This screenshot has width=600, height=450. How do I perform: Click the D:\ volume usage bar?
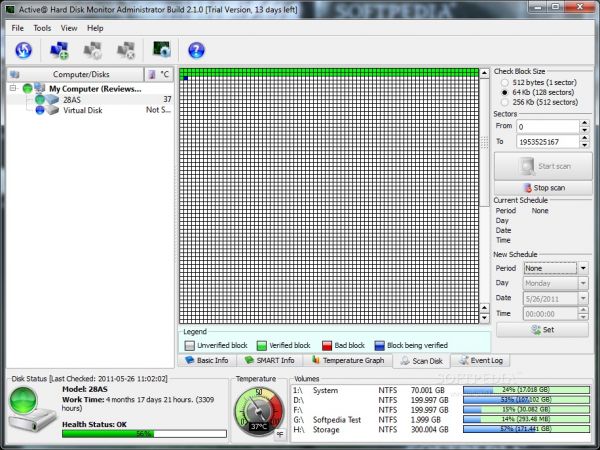[x=526, y=400]
